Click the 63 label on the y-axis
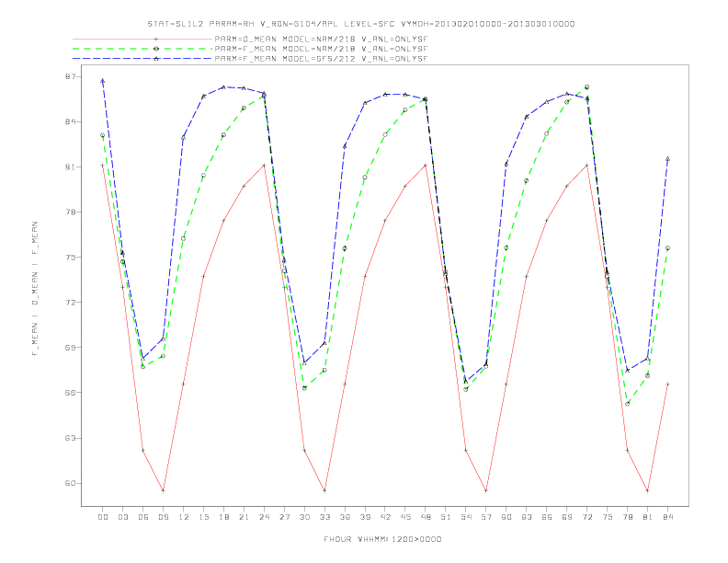 [x=70, y=438]
